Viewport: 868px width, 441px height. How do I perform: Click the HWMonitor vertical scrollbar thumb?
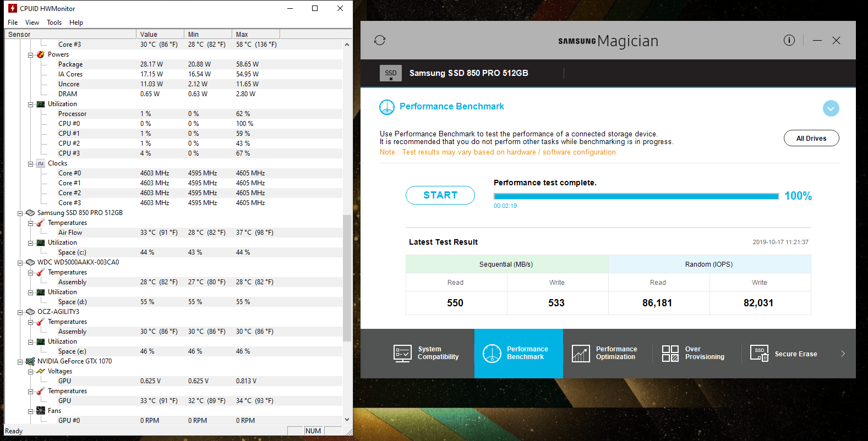click(347, 278)
